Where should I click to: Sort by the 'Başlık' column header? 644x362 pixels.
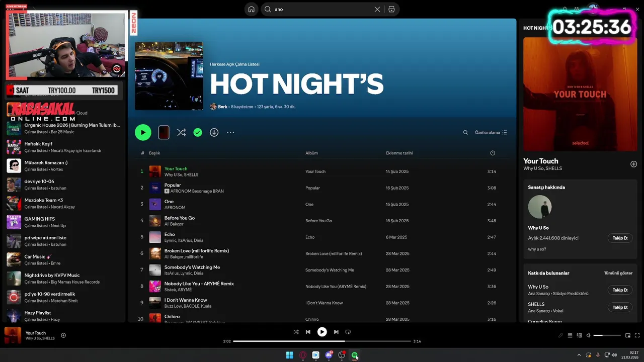coord(154,153)
